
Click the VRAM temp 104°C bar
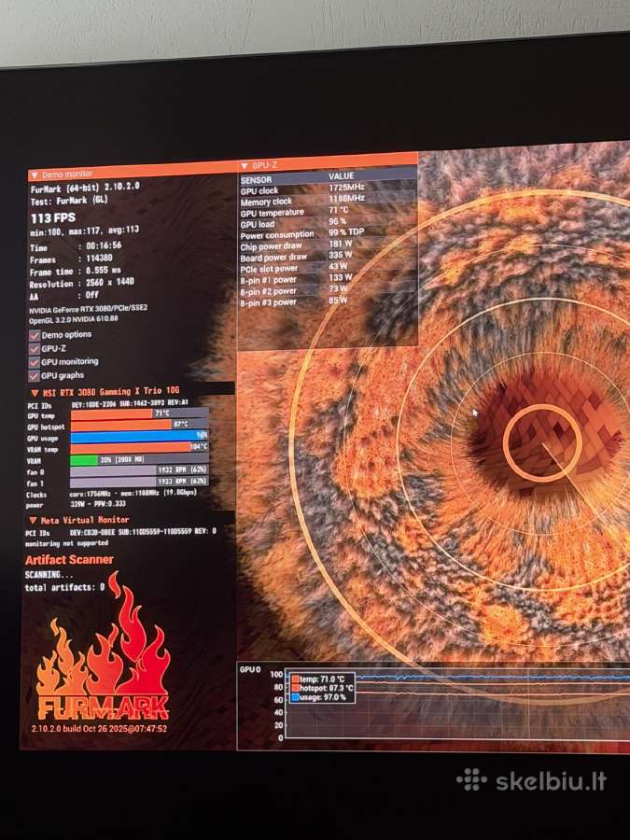139,447
